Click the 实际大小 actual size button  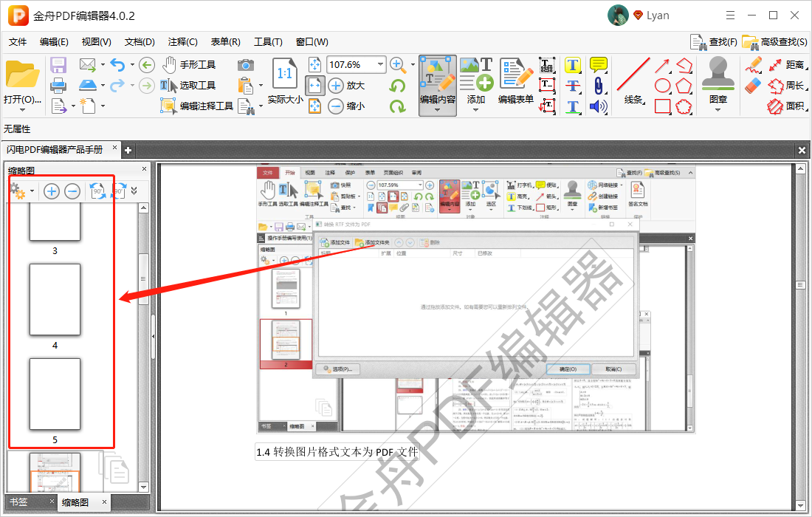pyautogui.click(x=286, y=82)
